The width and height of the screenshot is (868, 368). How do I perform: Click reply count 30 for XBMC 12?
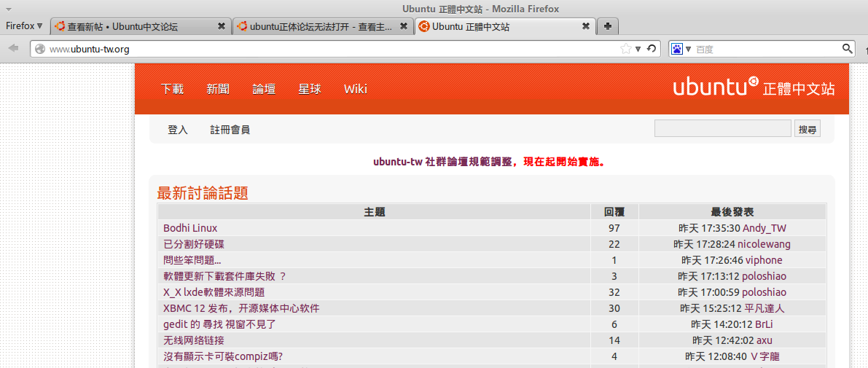pyautogui.click(x=614, y=308)
